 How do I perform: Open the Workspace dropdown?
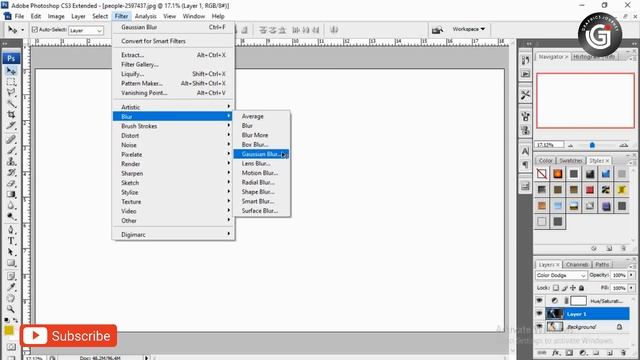469,29
